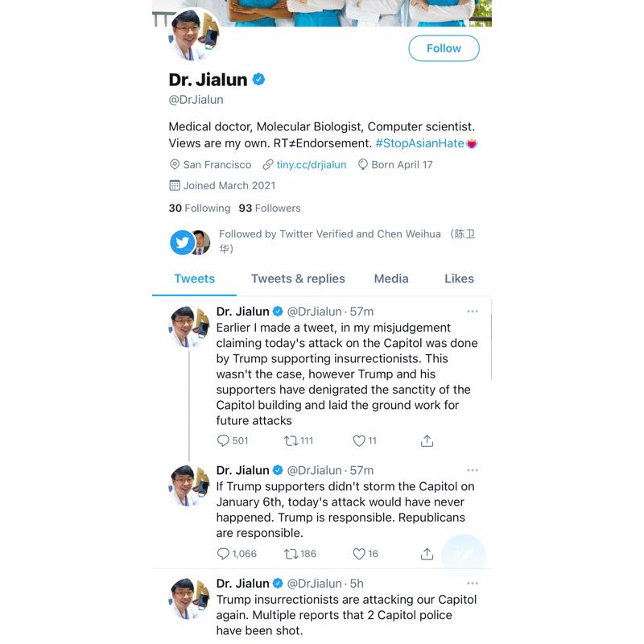The height and width of the screenshot is (644, 644).
Task: Open the Media tab
Action: [391, 279]
